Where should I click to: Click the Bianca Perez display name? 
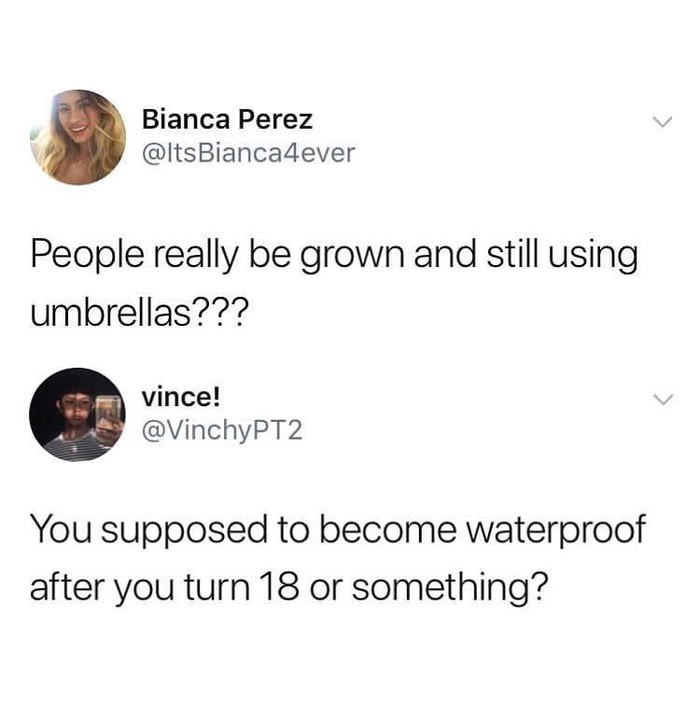coord(227,119)
